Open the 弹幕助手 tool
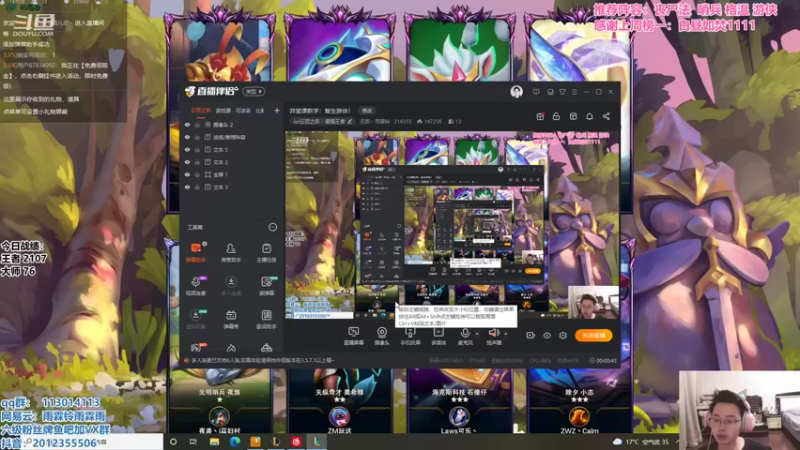Screen dimensions: 800x450 pyautogui.click(x=195, y=253)
